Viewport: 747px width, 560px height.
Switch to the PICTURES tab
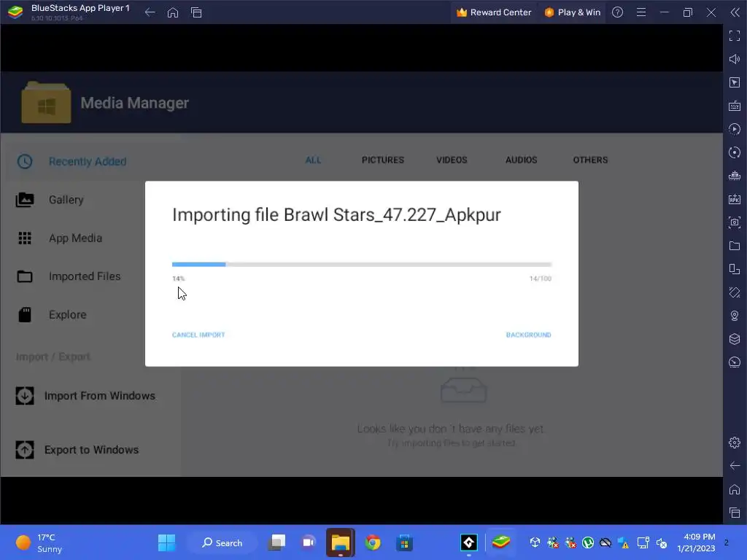[382, 160]
